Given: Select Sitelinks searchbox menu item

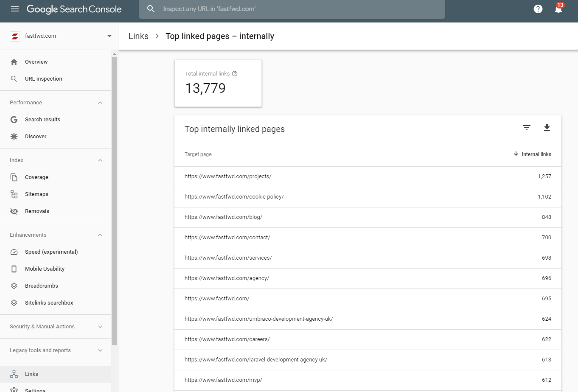Looking at the screenshot, I should click(55, 303).
